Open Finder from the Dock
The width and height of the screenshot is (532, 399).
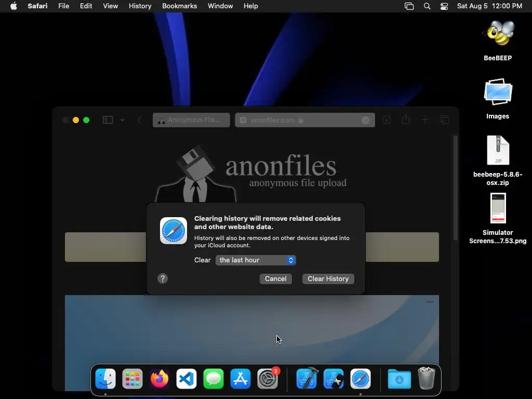(105, 379)
